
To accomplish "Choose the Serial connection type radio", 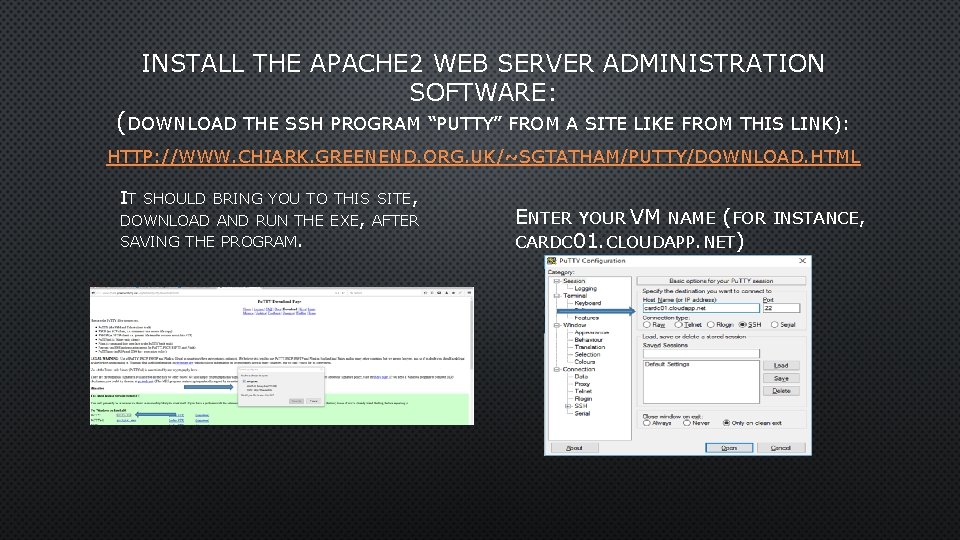I will coord(774,324).
